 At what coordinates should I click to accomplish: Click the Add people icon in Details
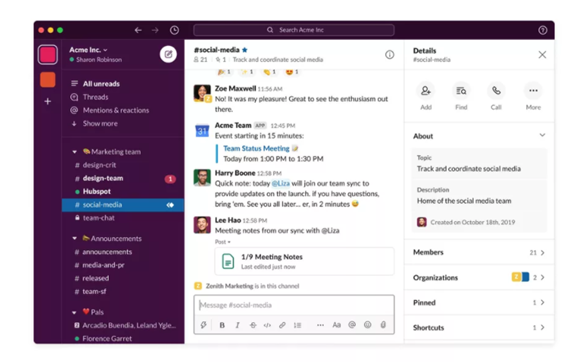[x=425, y=91]
